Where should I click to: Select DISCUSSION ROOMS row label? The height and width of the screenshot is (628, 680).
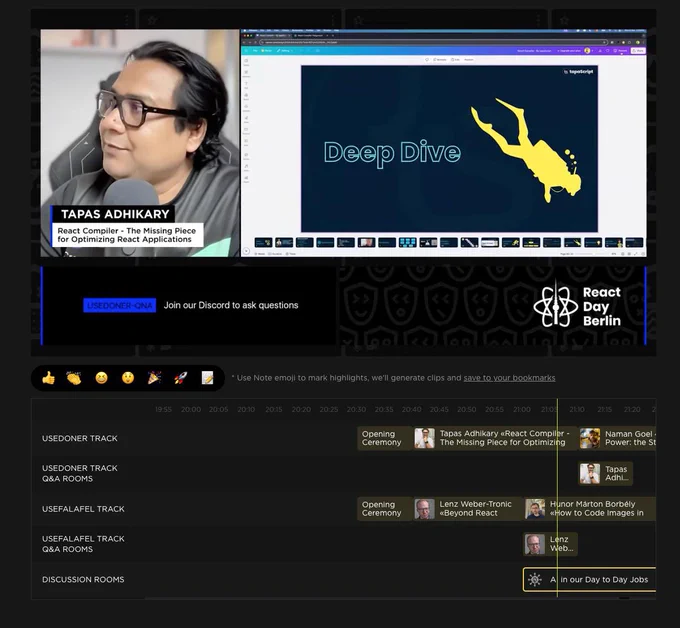pyautogui.click(x=83, y=579)
